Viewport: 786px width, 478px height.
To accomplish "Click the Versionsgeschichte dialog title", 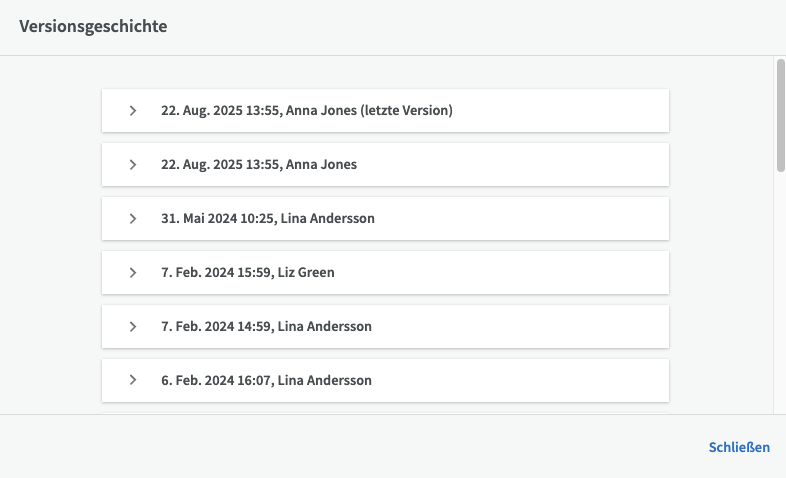I will coord(93,27).
